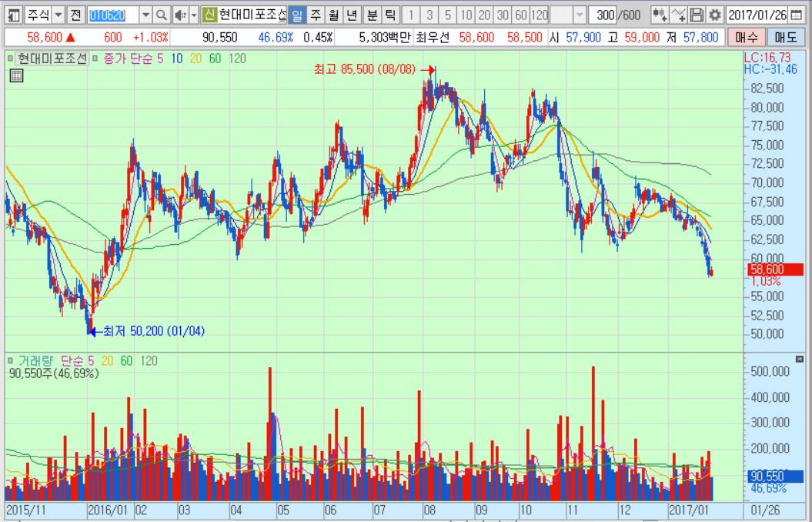Switch to the weekly 주 chart period
Viewport: 812px width, 522px height.
(314, 15)
